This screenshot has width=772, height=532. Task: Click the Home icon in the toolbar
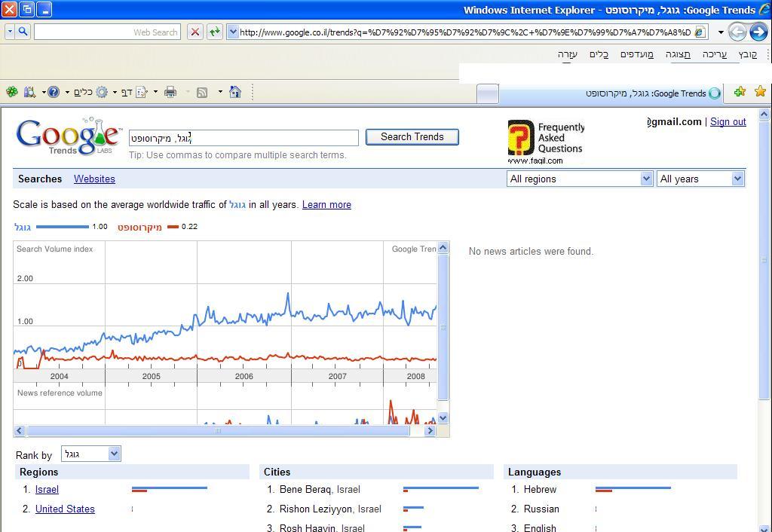click(x=235, y=92)
